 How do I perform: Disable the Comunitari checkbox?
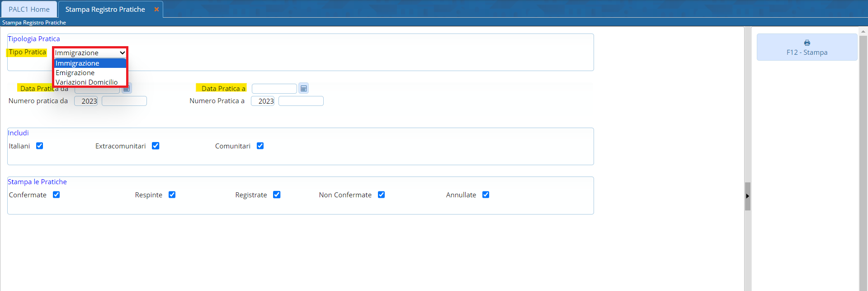260,146
